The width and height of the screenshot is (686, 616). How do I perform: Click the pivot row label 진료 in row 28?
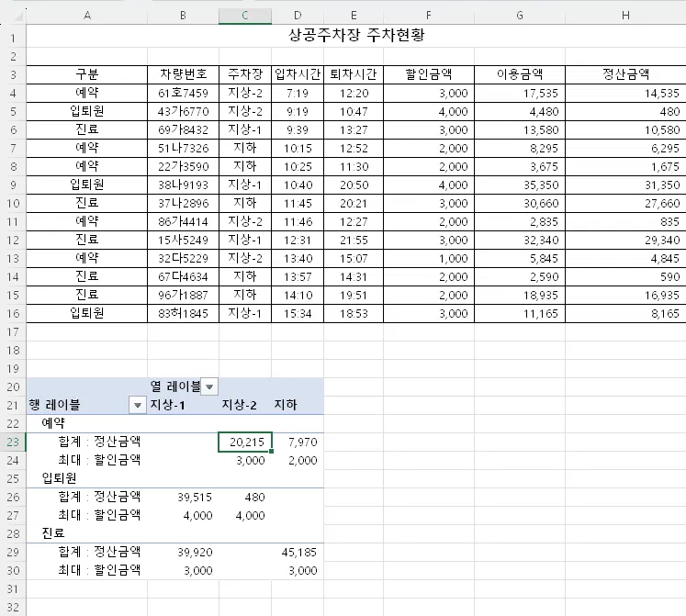click(53, 533)
